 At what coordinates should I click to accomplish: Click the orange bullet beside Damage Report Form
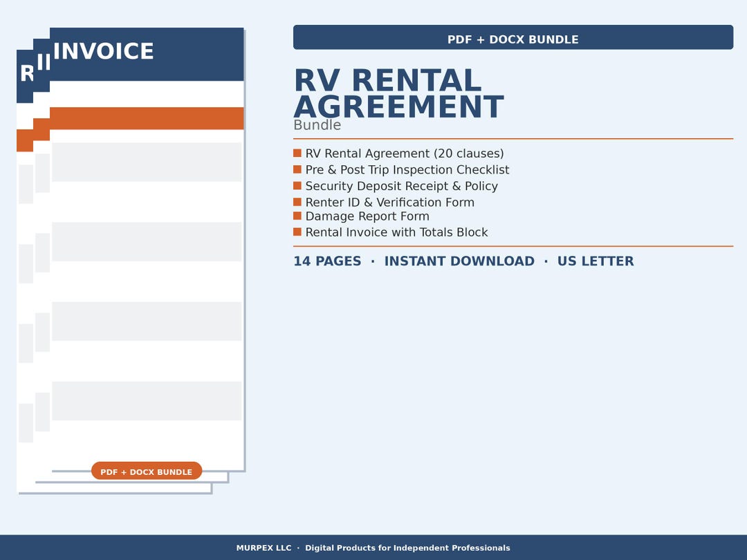(297, 216)
